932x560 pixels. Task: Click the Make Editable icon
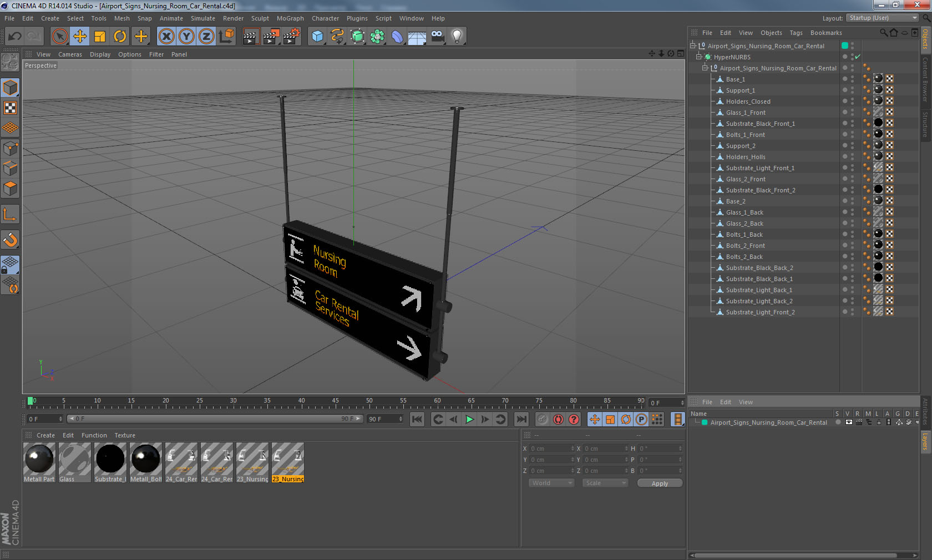point(10,63)
